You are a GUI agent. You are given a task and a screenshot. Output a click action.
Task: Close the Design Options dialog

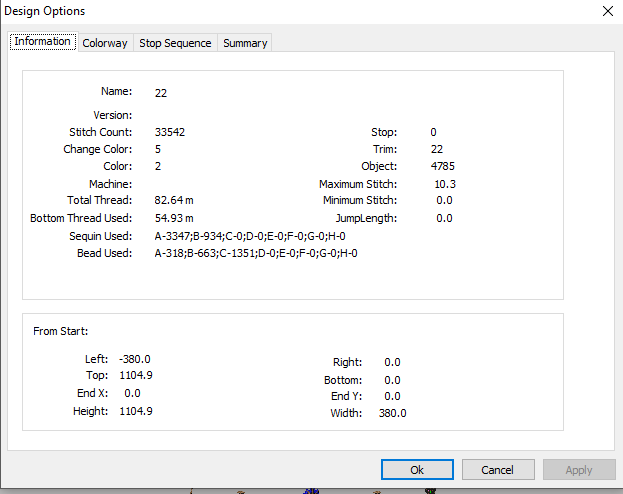(608, 11)
